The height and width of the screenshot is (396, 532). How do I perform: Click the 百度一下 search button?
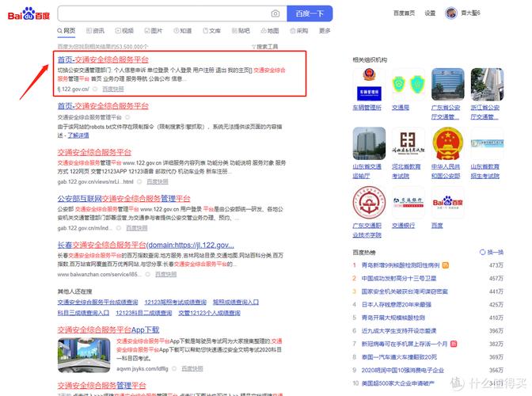point(310,13)
